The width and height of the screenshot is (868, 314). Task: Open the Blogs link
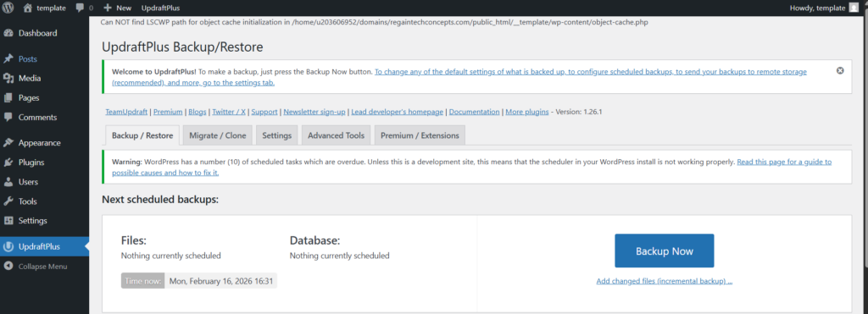tap(197, 112)
